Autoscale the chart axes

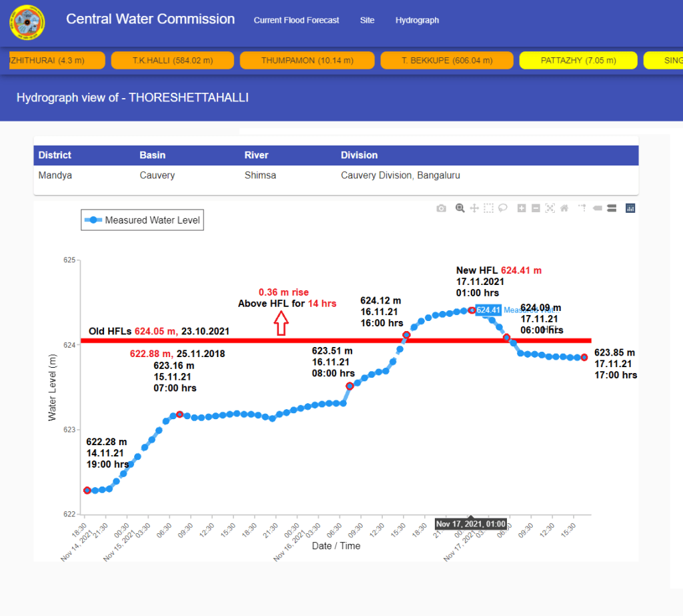coord(550,208)
